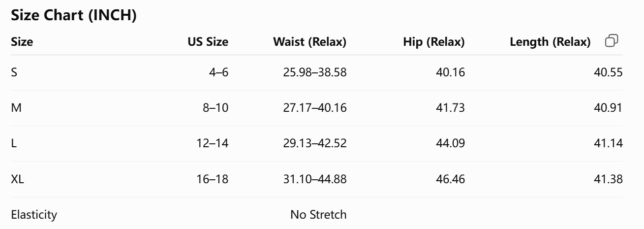The height and width of the screenshot is (229, 644).
Task: Select the Size column header
Action: 22,42
